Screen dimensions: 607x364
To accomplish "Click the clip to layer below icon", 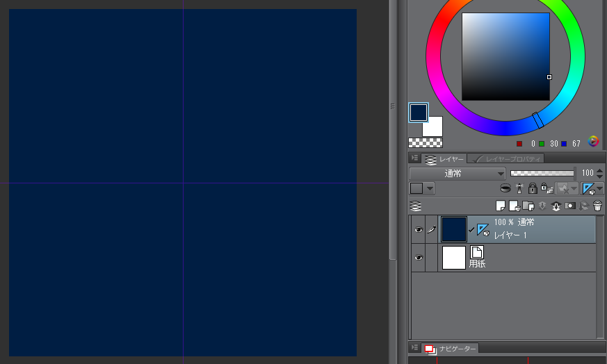I will click(505, 188).
